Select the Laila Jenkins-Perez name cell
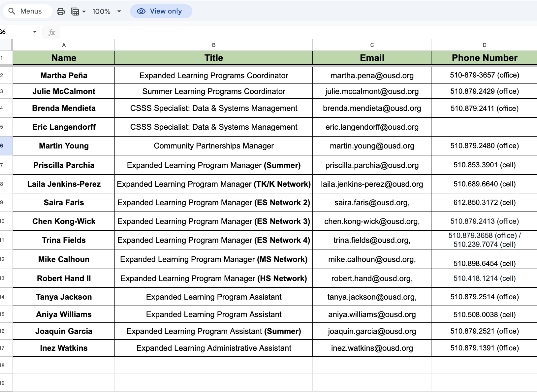Screen dimensions: 537x392 coord(64,184)
